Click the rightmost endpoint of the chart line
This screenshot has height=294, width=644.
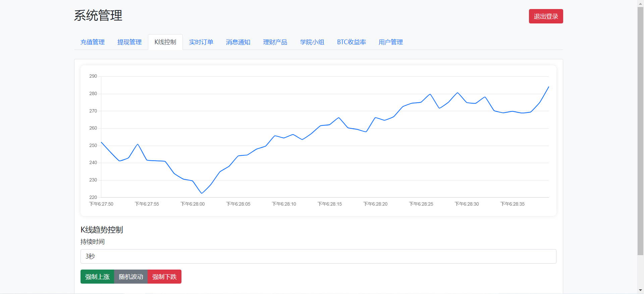coord(548,87)
